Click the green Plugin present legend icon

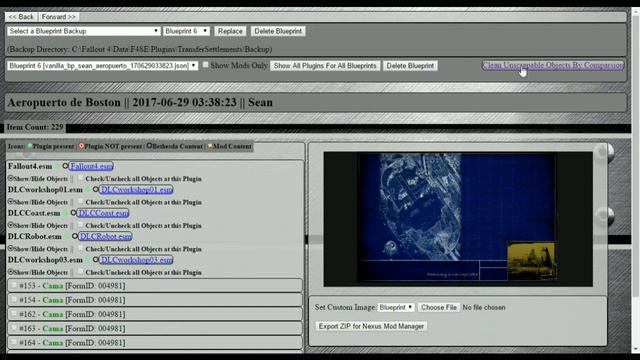pyautogui.click(x=30, y=146)
